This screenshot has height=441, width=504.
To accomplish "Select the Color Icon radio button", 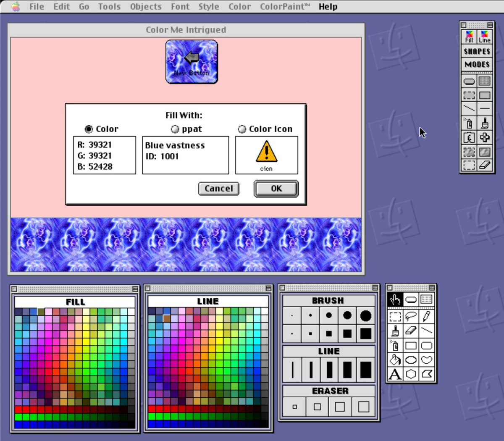I will click(242, 129).
